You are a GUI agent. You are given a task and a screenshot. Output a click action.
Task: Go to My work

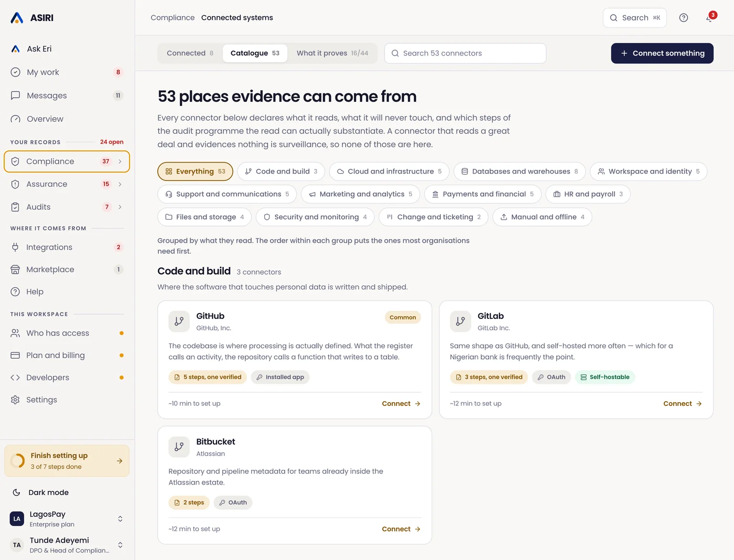coord(67,72)
